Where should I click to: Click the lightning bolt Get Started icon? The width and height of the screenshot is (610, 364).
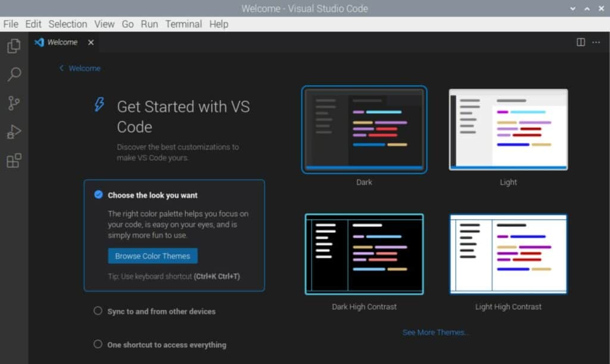[99, 104]
